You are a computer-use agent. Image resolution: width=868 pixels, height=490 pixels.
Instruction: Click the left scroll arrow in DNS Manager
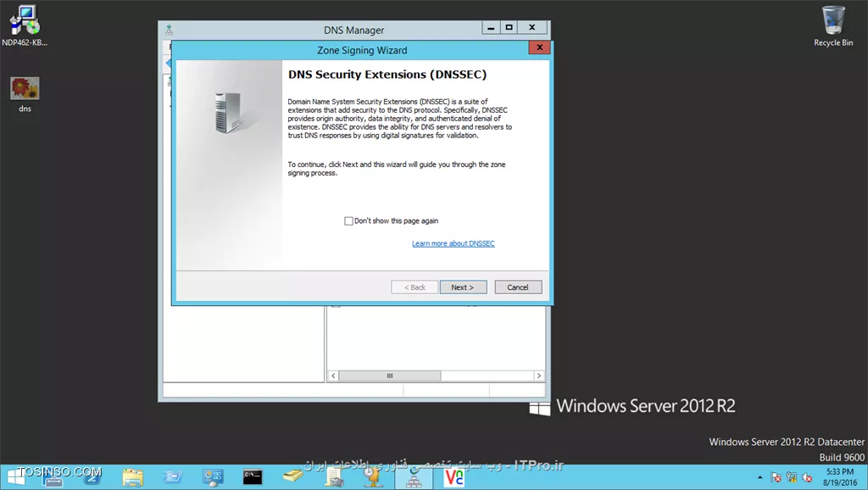(333, 376)
